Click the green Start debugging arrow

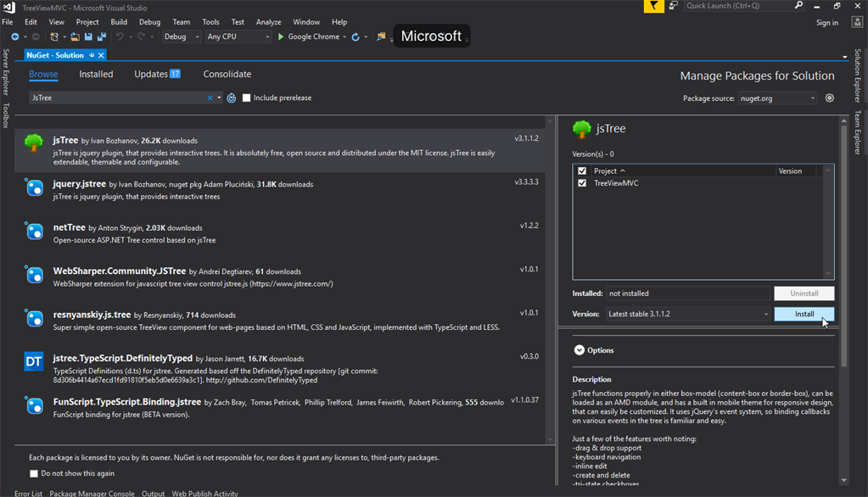281,37
